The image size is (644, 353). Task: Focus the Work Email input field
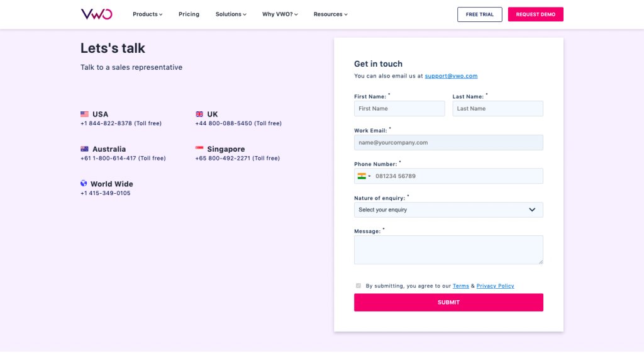tap(448, 142)
